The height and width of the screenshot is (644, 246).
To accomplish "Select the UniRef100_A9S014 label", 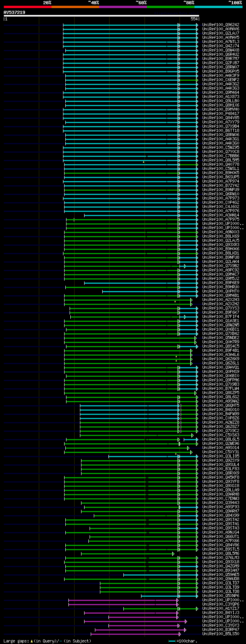I will pyautogui.click(x=221, y=448).
